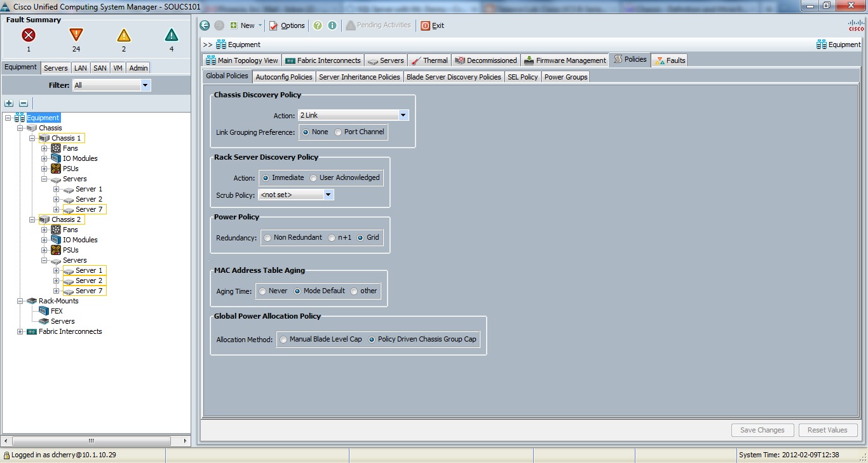
Task: Click the Equipment icon in breadcrumb path
Action: tap(221, 45)
